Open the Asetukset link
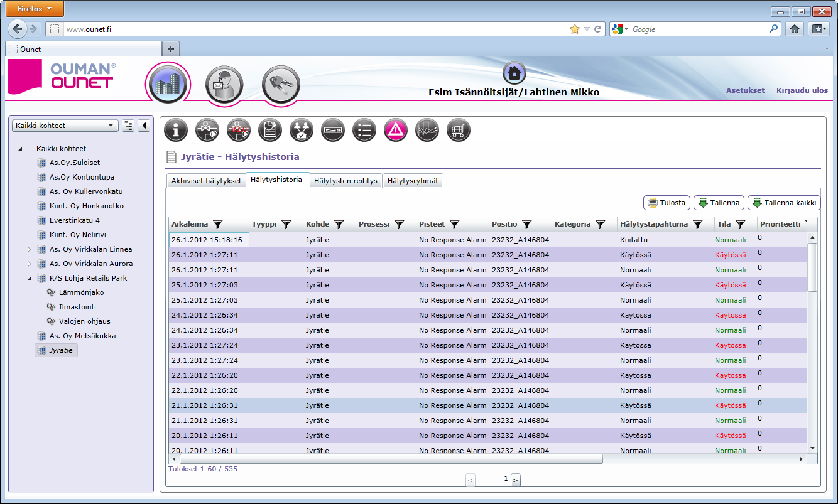Screen dimensions: 838x504 (746, 90)
